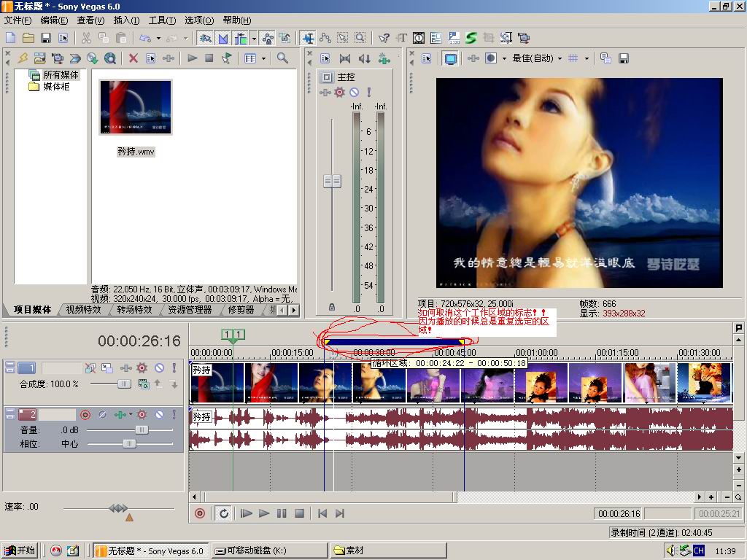This screenshot has width=747, height=560.
Task: Click the New project icon in toolbar
Action: pyautogui.click(x=11, y=38)
